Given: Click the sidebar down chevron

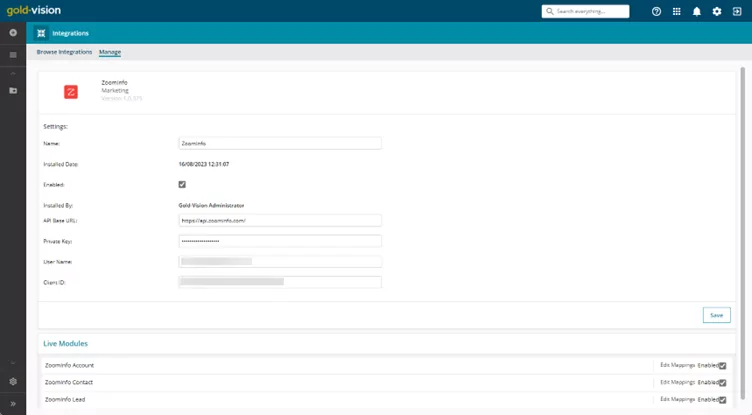Looking at the screenshot, I should coord(13,363).
